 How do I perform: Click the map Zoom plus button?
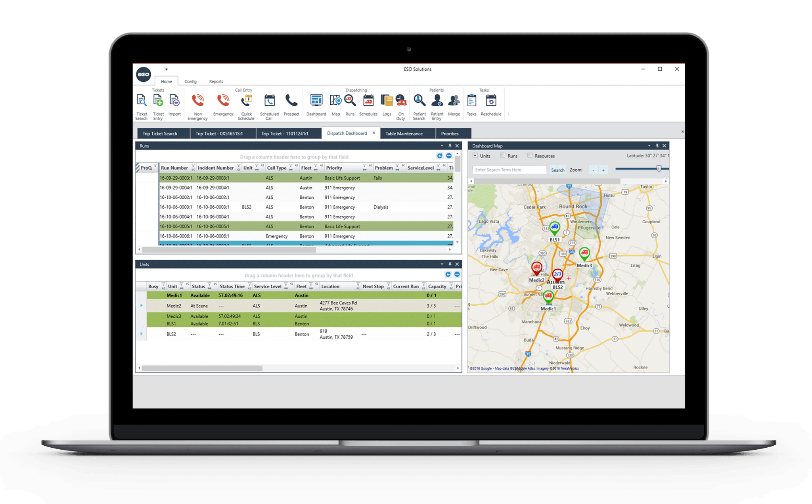point(604,170)
